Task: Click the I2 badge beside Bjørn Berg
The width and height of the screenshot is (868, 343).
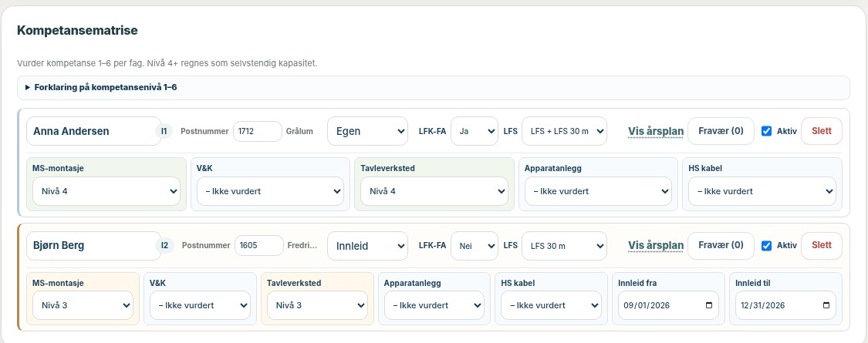Action: tap(164, 246)
